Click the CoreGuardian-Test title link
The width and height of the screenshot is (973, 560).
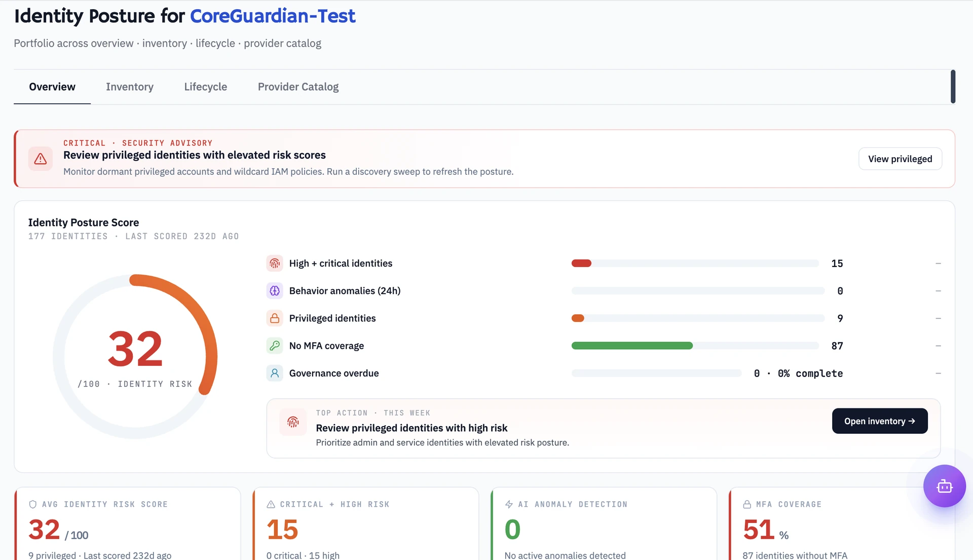tap(273, 16)
